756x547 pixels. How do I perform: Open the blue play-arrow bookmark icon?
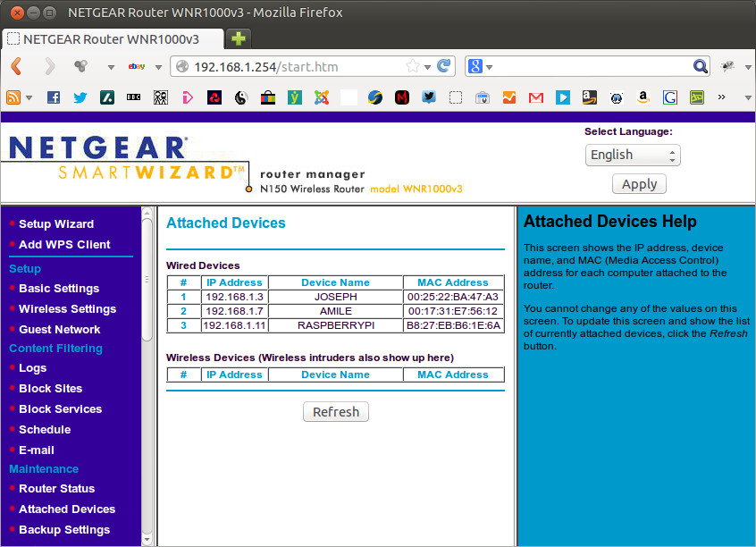pyautogui.click(x=563, y=97)
